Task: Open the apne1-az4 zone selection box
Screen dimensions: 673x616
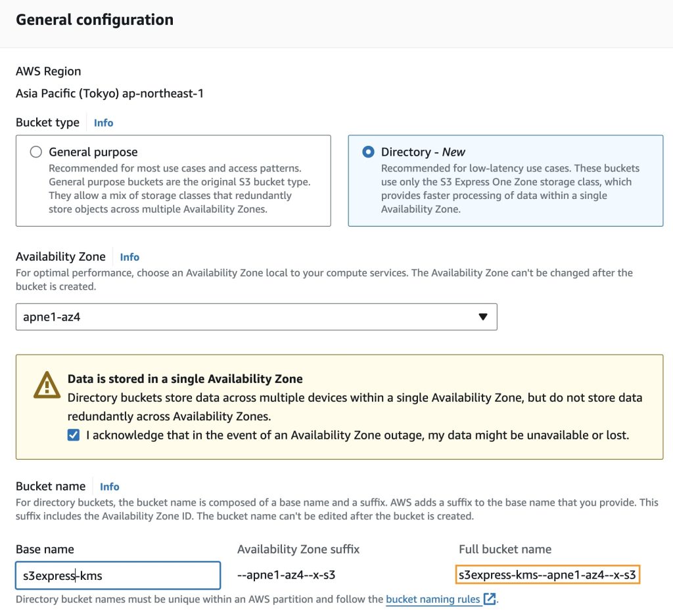Action: [x=256, y=317]
